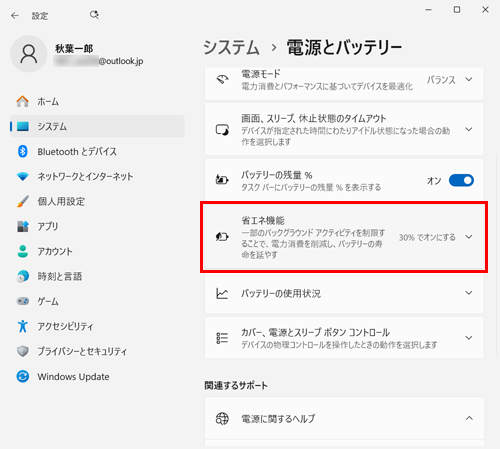Click the 個人用設定 paintbrush icon
This screenshot has height=449, width=500.
[x=23, y=201]
